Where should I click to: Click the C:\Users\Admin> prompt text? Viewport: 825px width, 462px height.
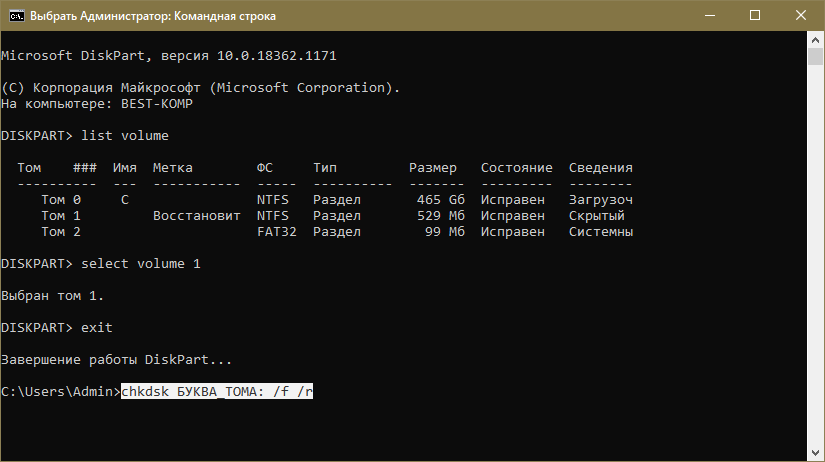click(x=60, y=392)
